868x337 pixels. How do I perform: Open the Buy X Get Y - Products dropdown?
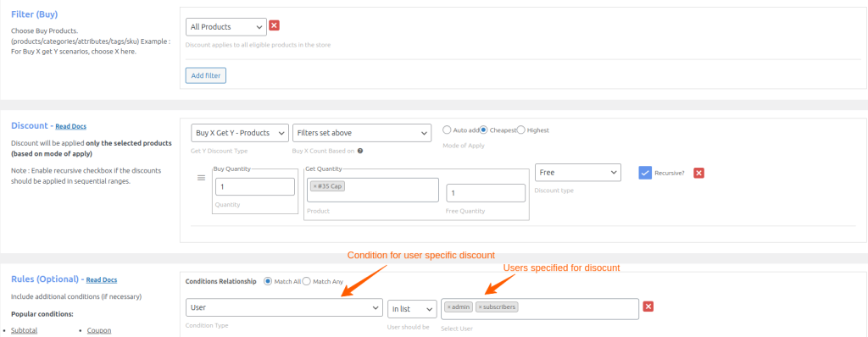pos(239,133)
